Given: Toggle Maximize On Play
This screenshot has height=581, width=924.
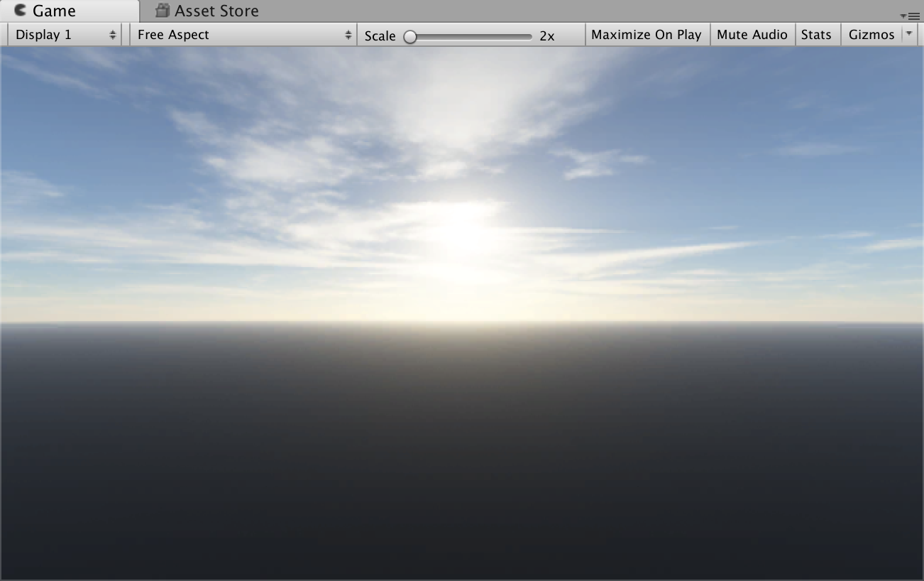Looking at the screenshot, I should pyautogui.click(x=646, y=35).
